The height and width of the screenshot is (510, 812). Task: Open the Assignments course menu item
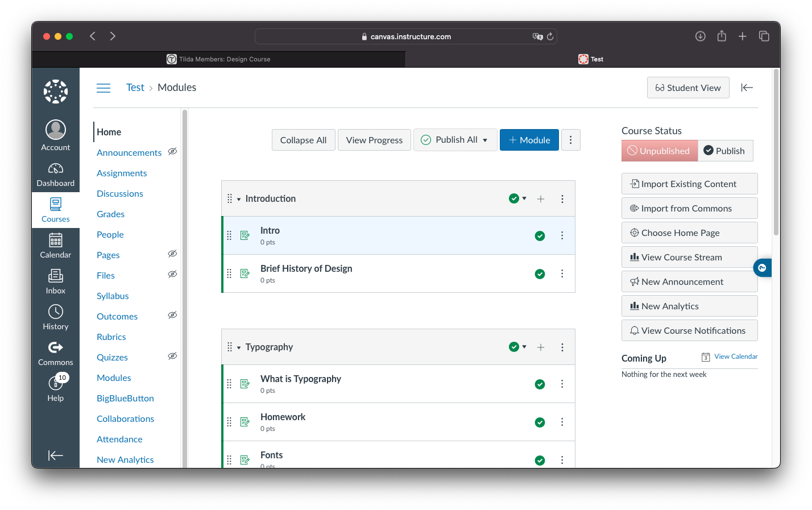pyautogui.click(x=122, y=173)
